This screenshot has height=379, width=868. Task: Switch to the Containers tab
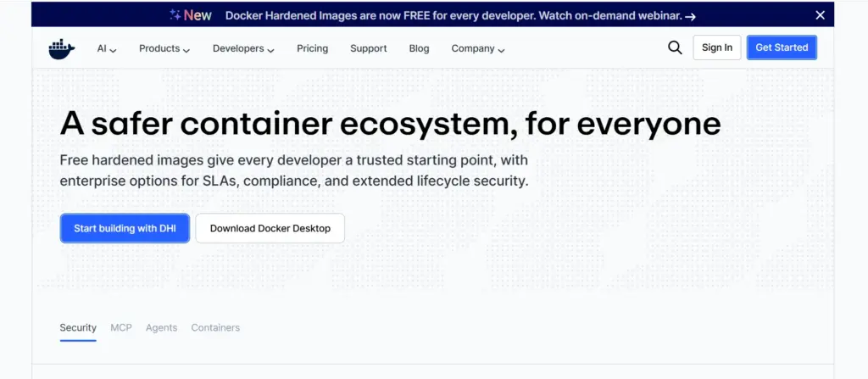point(215,327)
